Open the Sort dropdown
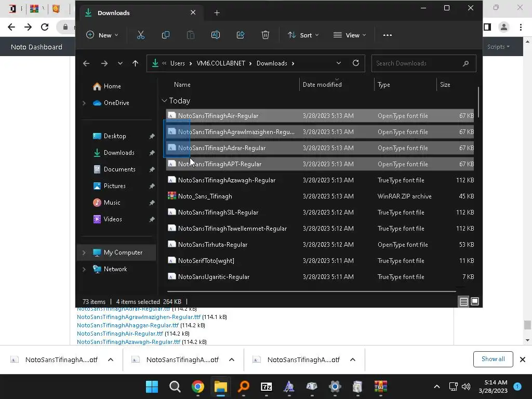532x399 pixels. 303,35
